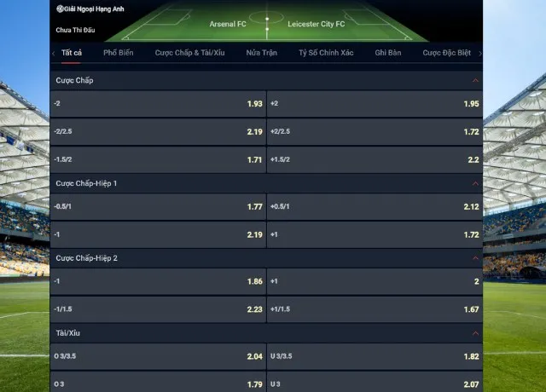546x392 pixels.
Task: Collapse the Cược Chấp-Hiệp 2 section
Action: [x=475, y=258]
